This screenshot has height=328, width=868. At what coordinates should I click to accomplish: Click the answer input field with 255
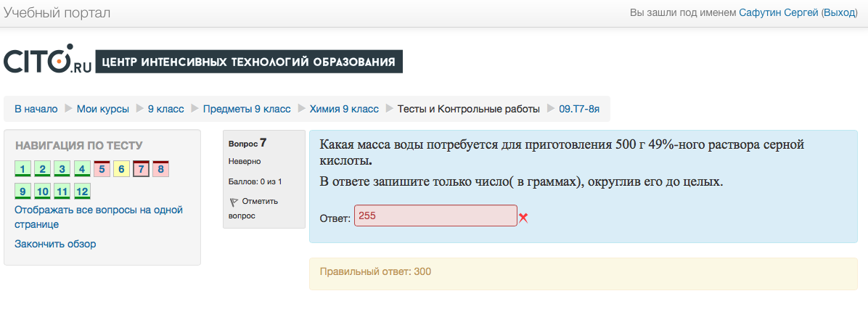click(x=435, y=216)
